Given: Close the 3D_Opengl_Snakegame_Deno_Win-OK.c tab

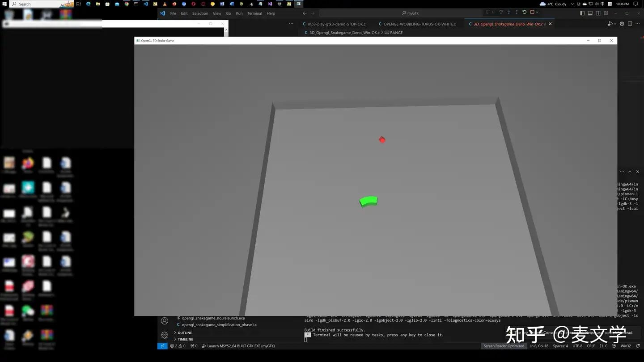Looking at the screenshot, I should (550, 24).
